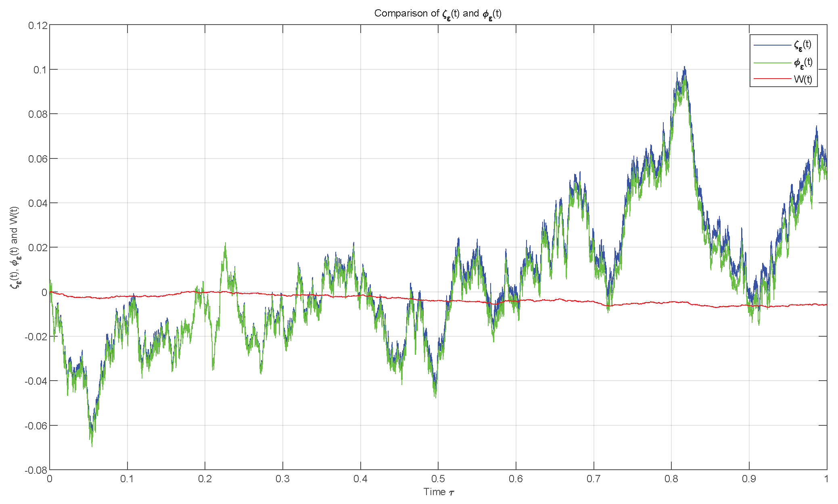The width and height of the screenshot is (838, 504).
Task: Click the 0.12 tick label on y-axis
Action: pos(38,26)
